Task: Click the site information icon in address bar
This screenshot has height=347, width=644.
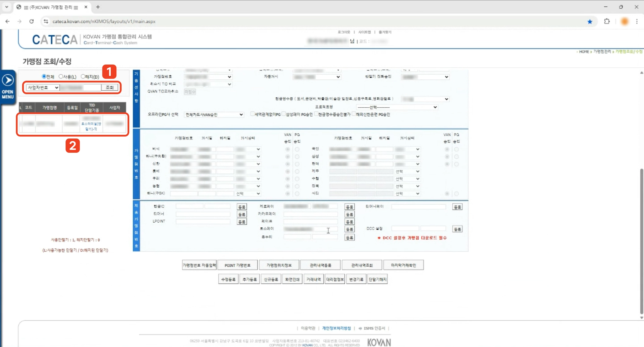Action: (x=46, y=21)
